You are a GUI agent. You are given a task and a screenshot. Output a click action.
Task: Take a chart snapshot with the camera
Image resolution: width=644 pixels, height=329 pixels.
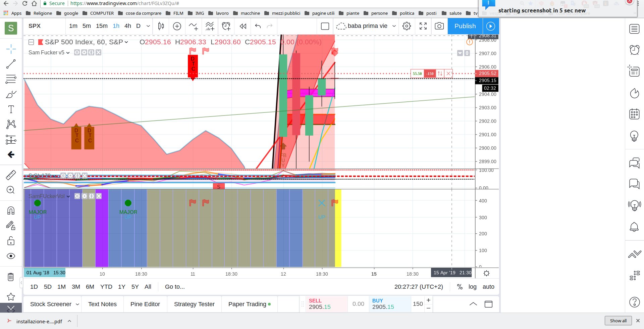pos(439,26)
